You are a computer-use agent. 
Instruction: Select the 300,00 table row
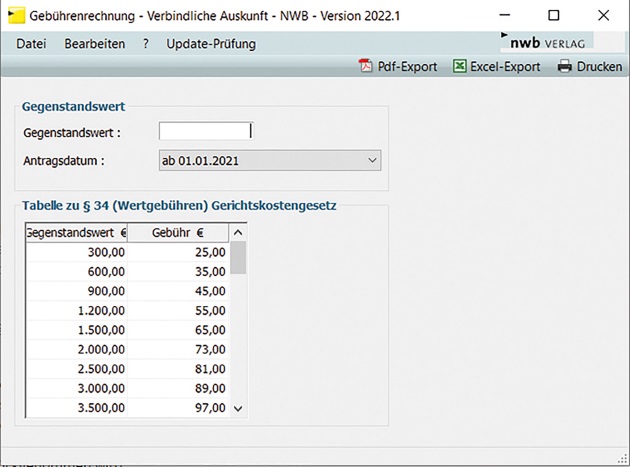pyautogui.click(x=127, y=253)
